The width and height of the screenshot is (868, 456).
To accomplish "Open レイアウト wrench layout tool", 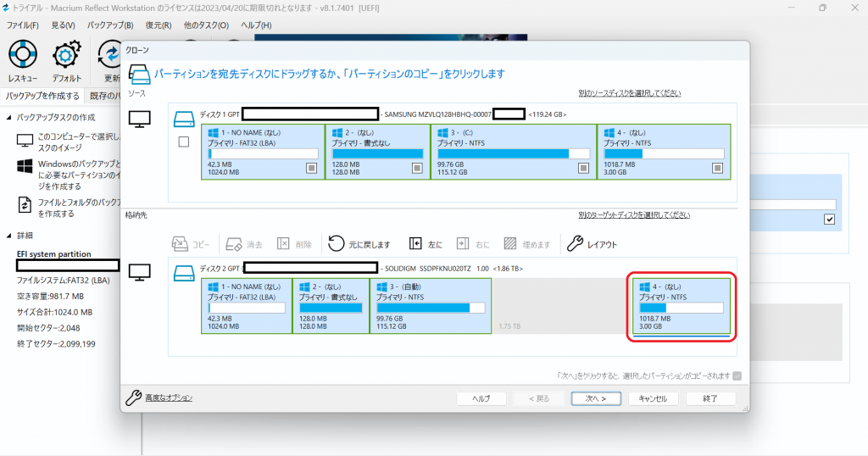I will (576, 243).
